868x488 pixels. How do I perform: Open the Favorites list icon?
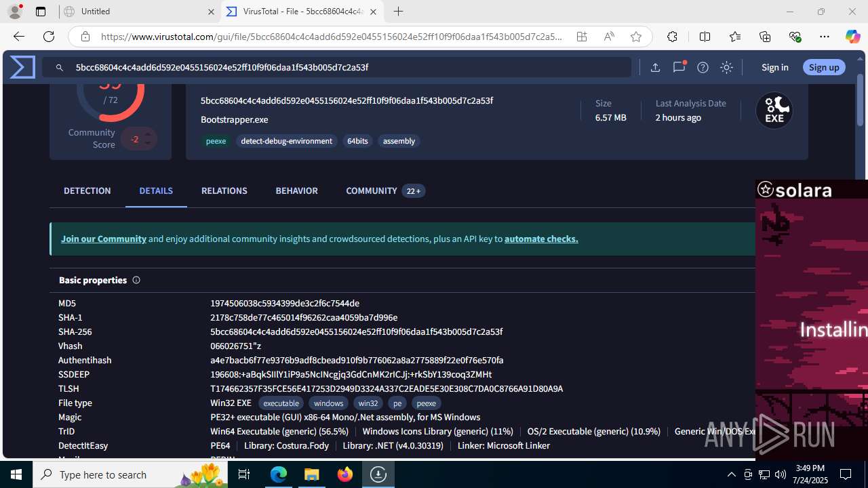tap(735, 37)
